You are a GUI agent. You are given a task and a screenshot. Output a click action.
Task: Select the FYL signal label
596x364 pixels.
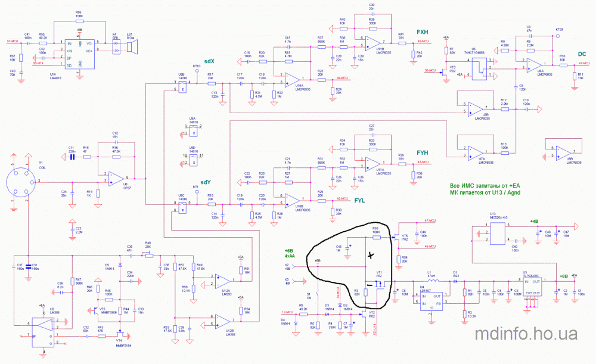(359, 201)
